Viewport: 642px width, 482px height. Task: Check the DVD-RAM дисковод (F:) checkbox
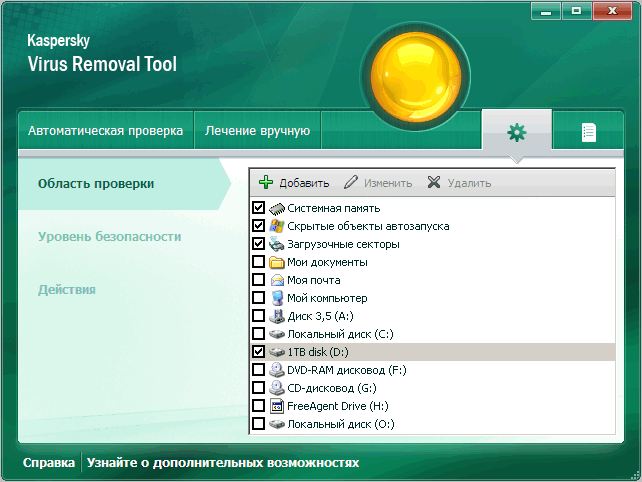tap(258, 369)
